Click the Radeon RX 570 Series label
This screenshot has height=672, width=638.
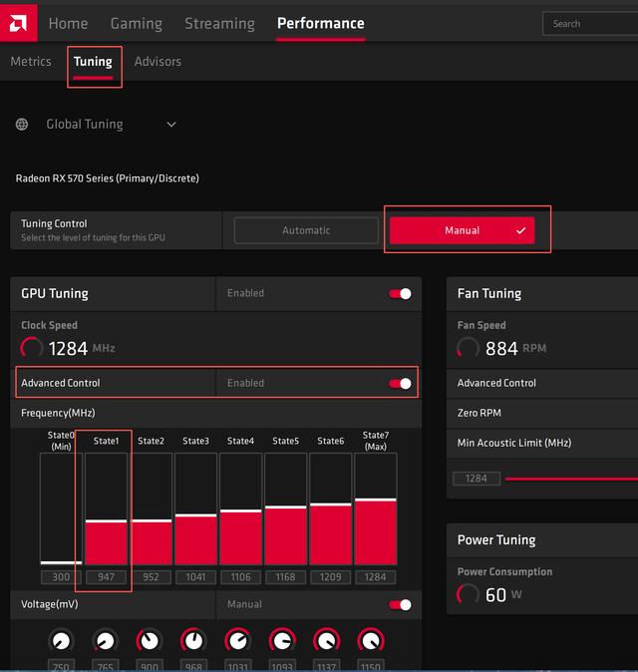click(x=107, y=178)
